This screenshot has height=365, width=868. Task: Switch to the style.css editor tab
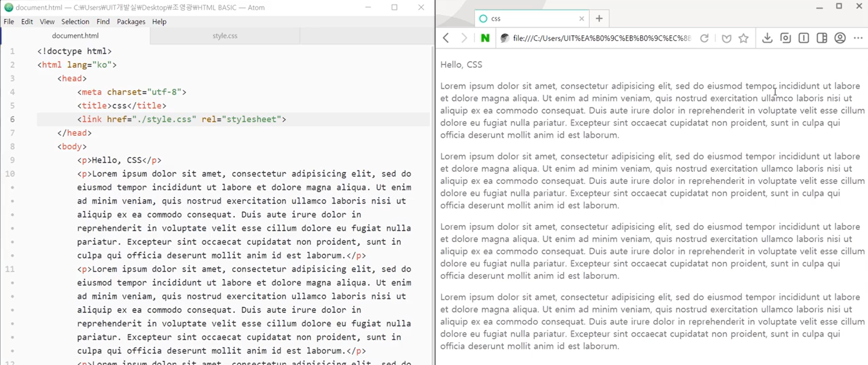[x=225, y=36]
